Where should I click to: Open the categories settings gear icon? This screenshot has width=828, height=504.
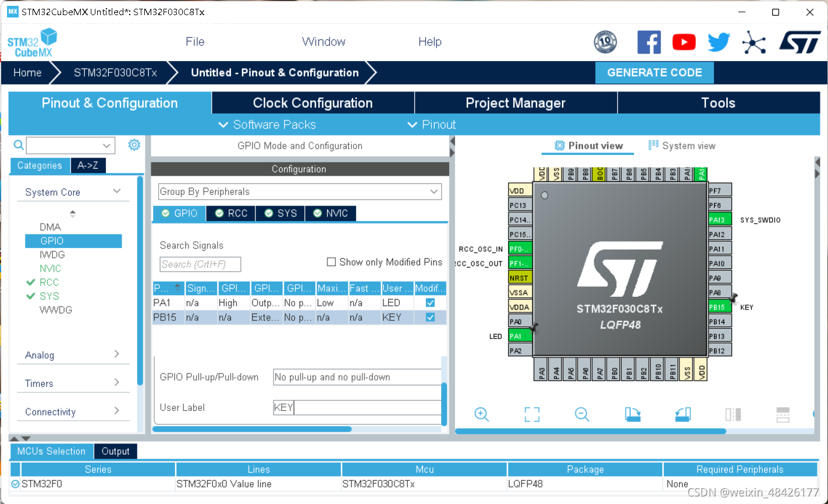click(x=134, y=145)
